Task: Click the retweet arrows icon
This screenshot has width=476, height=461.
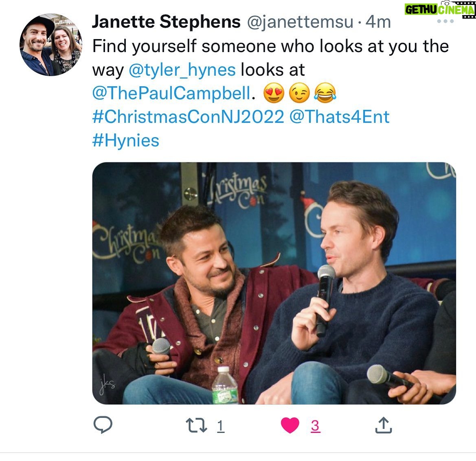Action: point(196,425)
